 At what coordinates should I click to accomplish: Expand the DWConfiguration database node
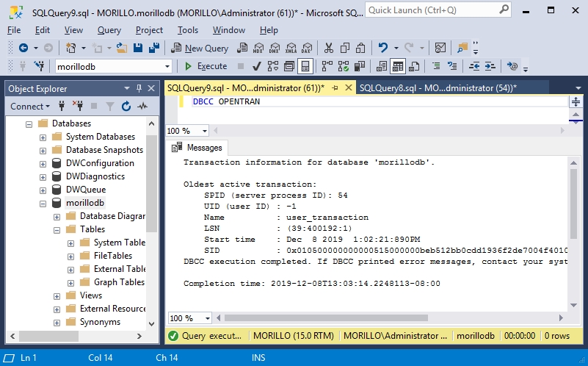pos(43,164)
